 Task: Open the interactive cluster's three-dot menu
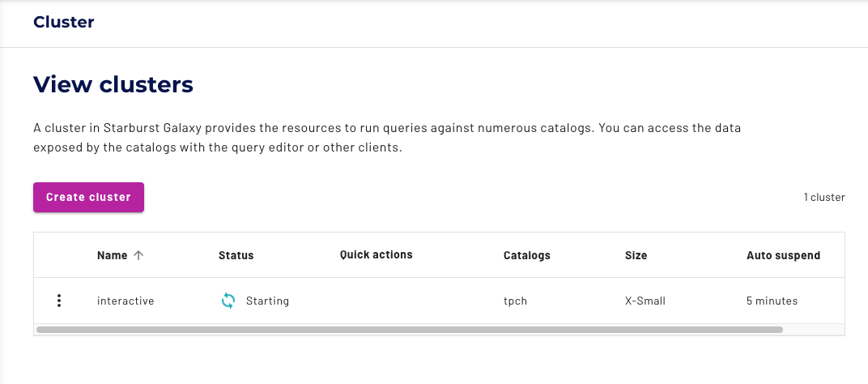click(x=58, y=301)
